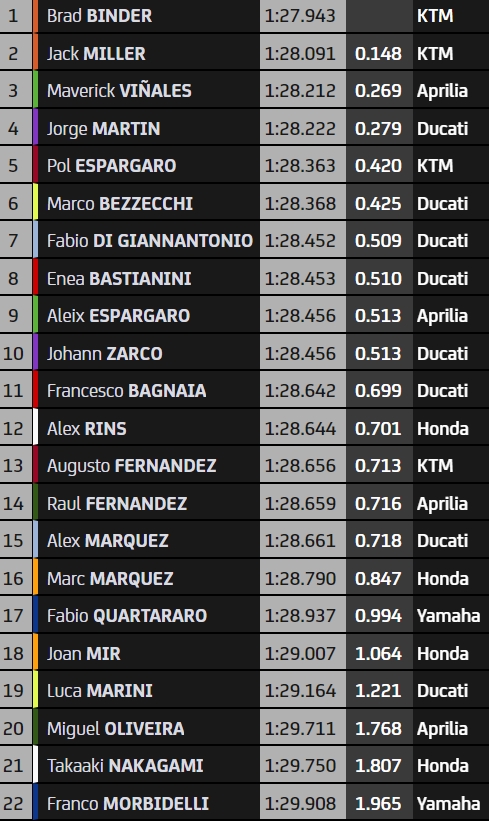489x821 pixels.
Task: Click Franco MORBIDELLI's lap time 1:29.908
Action: 300,803
